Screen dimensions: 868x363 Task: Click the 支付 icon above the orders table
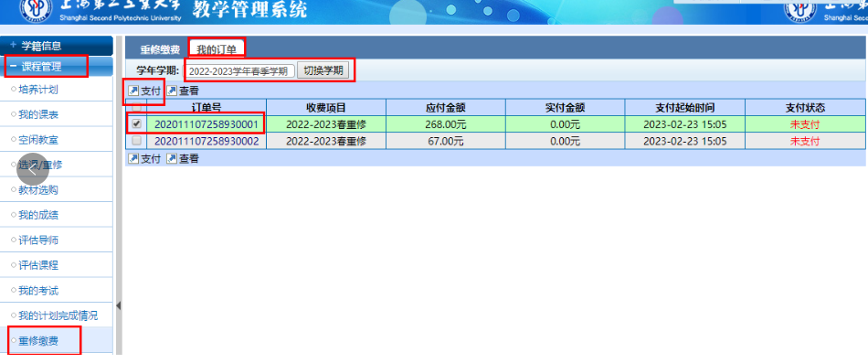133,91
